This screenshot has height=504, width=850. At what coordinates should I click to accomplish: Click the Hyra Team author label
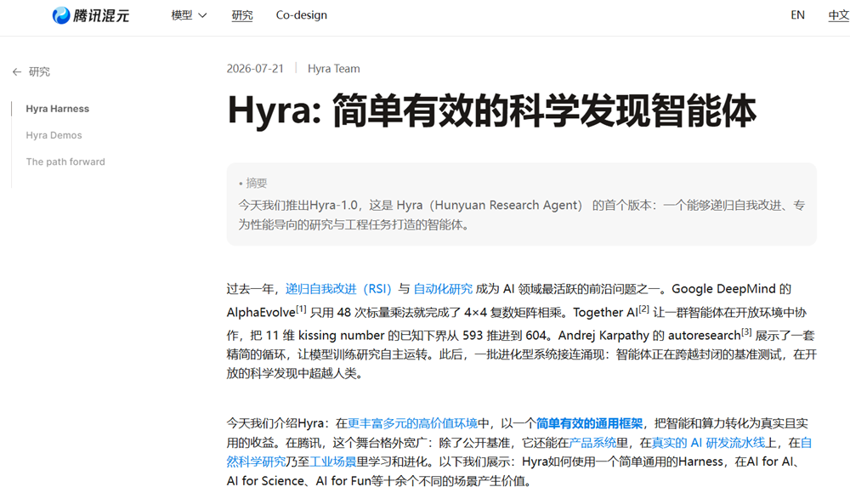(x=334, y=69)
